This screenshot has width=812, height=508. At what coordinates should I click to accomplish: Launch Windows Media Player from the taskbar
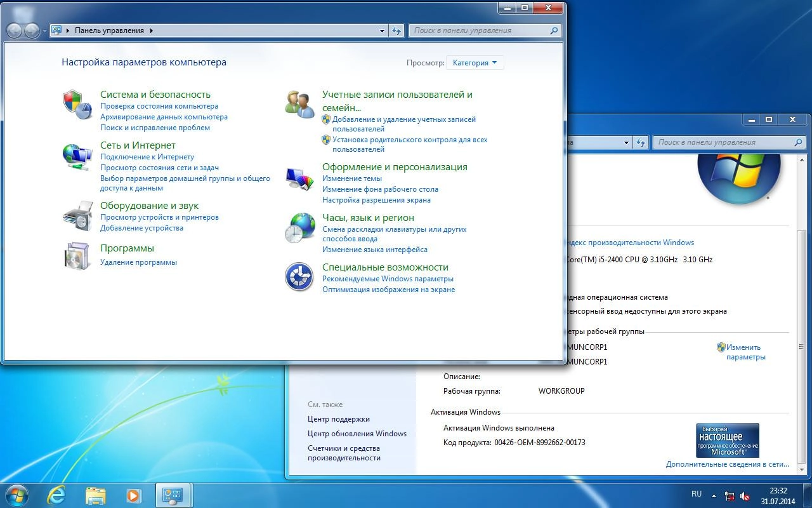click(x=134, y=495)
